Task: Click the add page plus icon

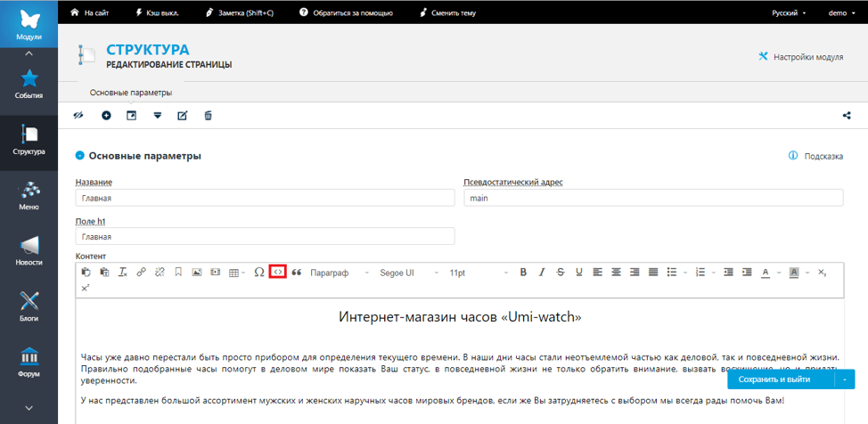Action: [x=106, y=116]
